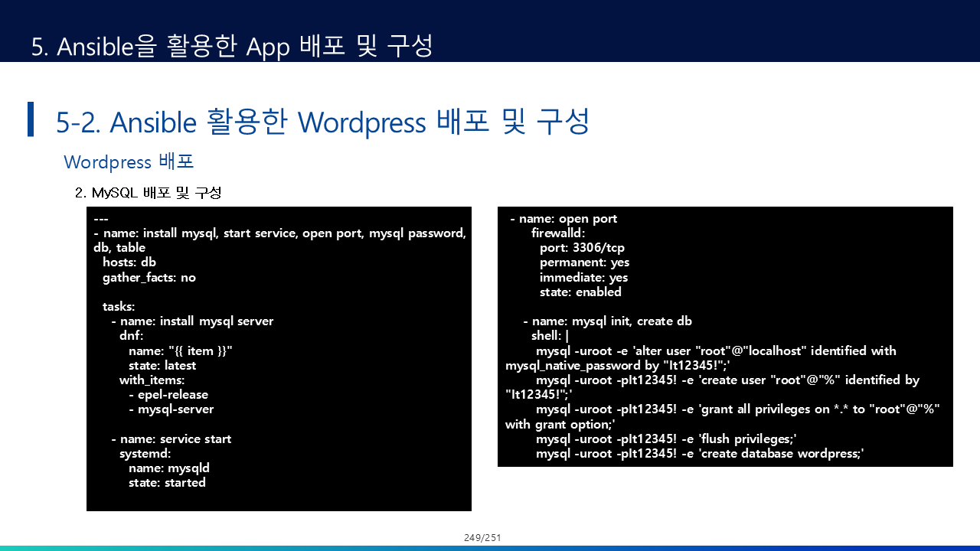980x551 pixels.
Task: Select the 'Wordpress 배포' subtitle
Action: coord(129,161)
